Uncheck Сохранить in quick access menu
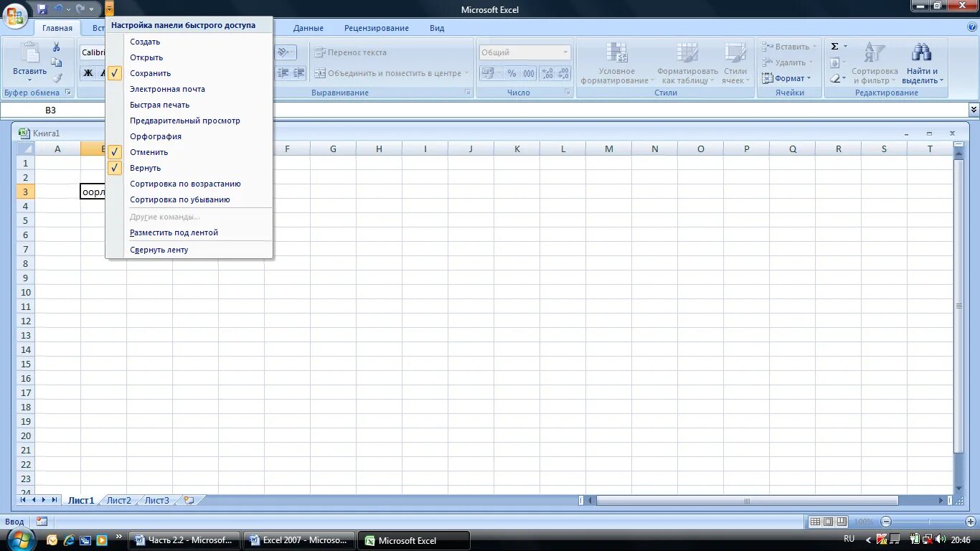980x551 pixels. [x=189, y=73]
